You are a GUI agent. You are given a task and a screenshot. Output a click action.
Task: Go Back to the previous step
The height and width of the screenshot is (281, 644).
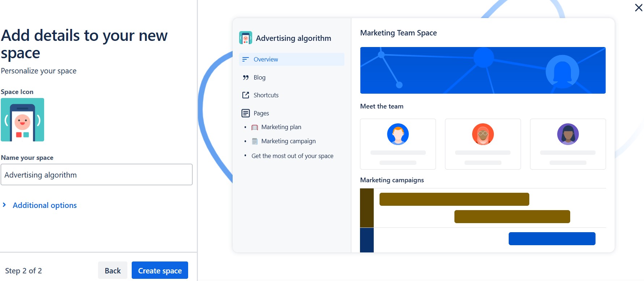113,270
